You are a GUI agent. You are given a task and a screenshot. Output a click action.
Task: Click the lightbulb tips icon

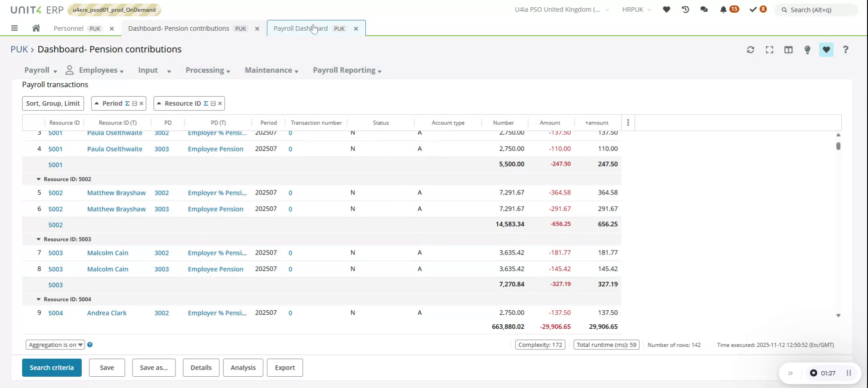click(807, 50)
